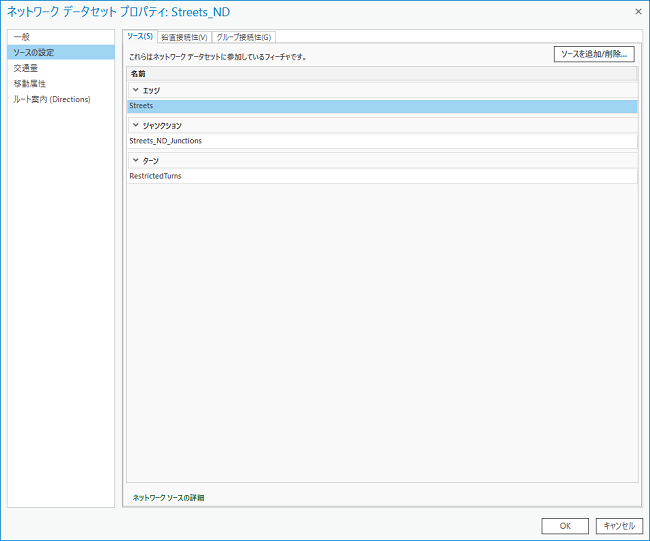The width and height of the screenshot is (650, 541).
Task: Close the Streets_ND properties dialog
Action: [638, 10]
